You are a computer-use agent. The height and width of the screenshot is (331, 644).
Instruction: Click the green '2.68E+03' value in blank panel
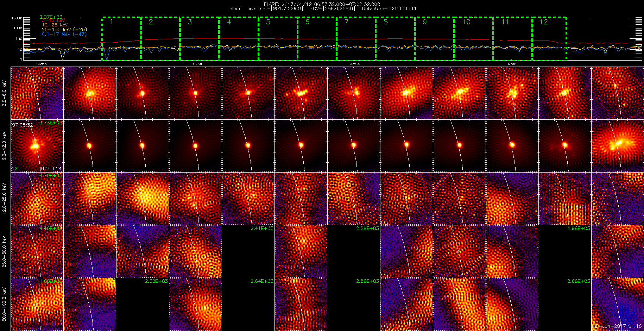[x=579, y=281]
